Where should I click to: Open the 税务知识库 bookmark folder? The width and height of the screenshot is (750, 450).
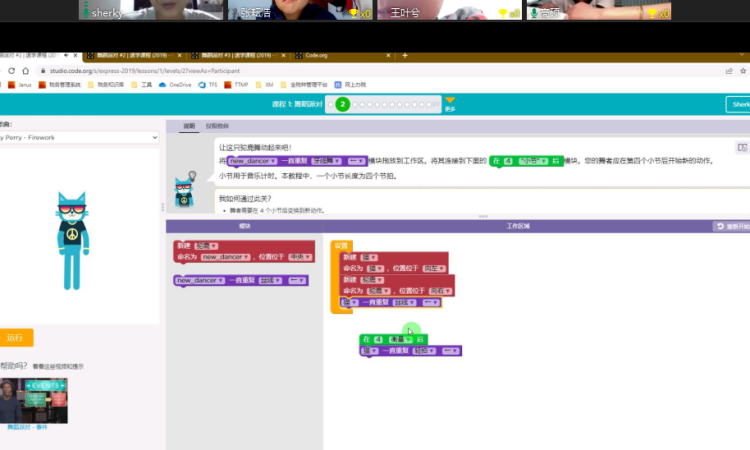[106, 85]
